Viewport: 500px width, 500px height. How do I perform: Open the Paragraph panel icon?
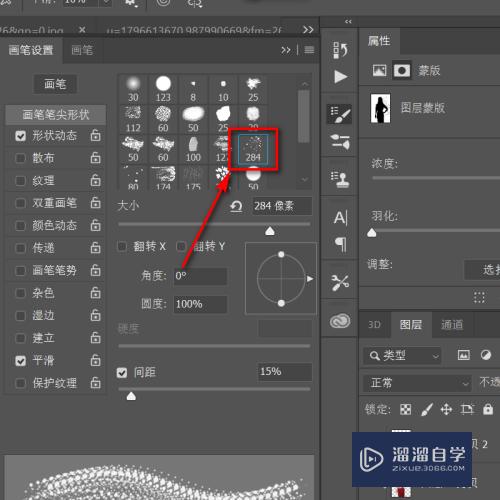click(x=340, y=244)
